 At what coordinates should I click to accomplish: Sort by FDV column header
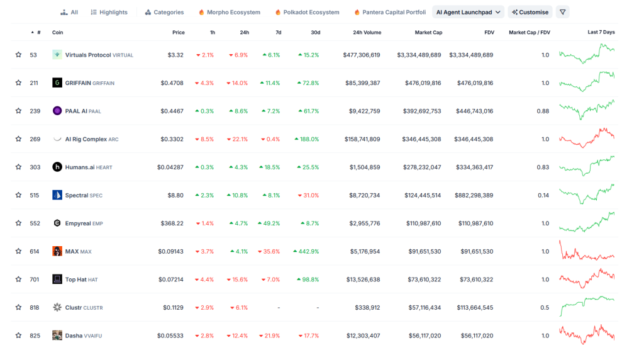pos(489,33)
